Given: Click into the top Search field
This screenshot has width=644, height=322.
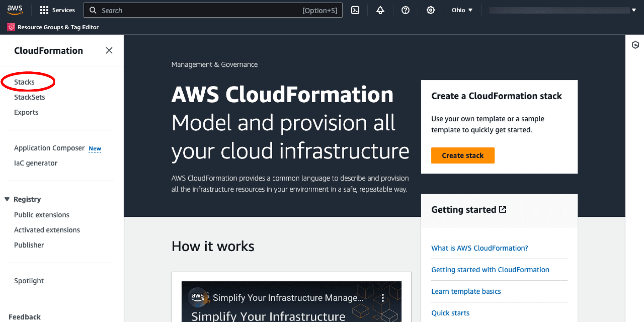Looking at the screenshot, I should coord(213,10).
